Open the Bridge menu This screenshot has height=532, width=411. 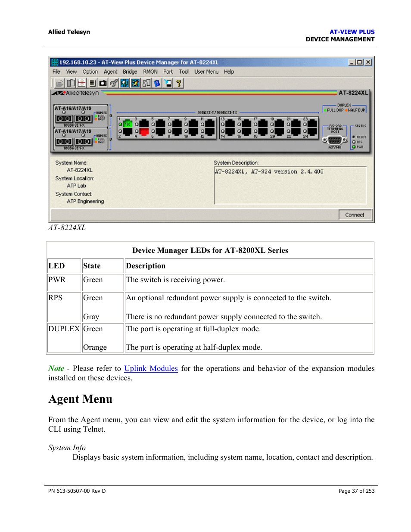(x=130, y=72)
